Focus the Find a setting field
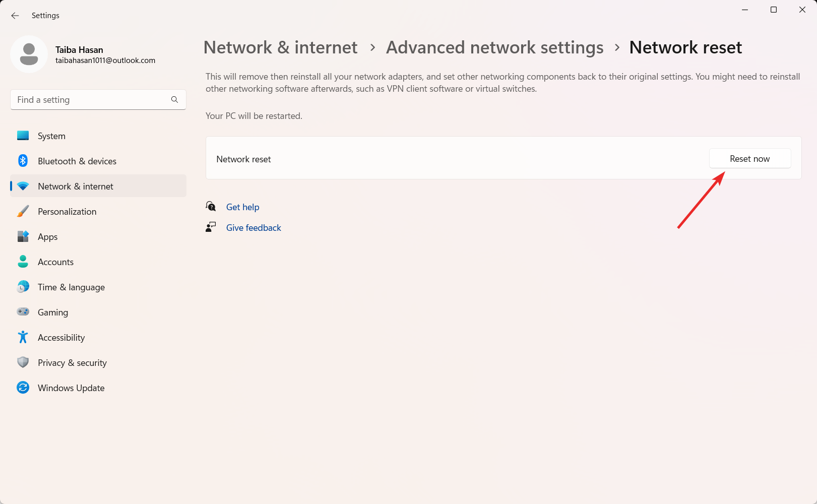Screen dimensions: 817x504 point(91,100)
